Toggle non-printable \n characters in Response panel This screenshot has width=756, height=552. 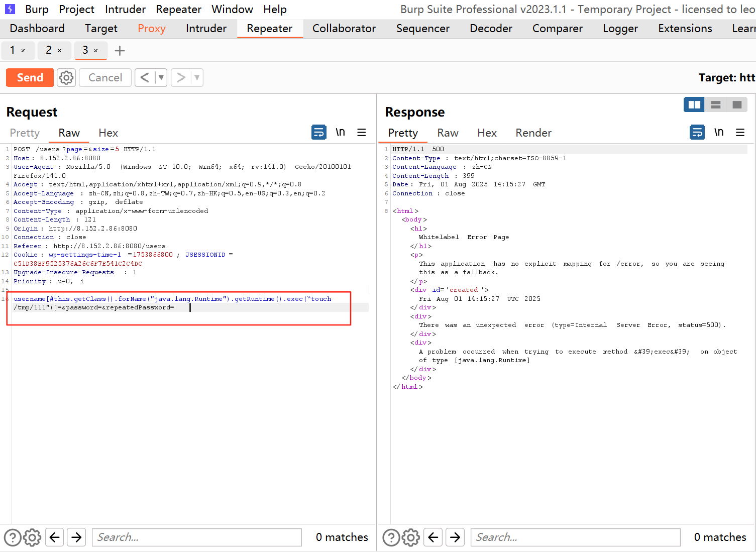point(719,132)
